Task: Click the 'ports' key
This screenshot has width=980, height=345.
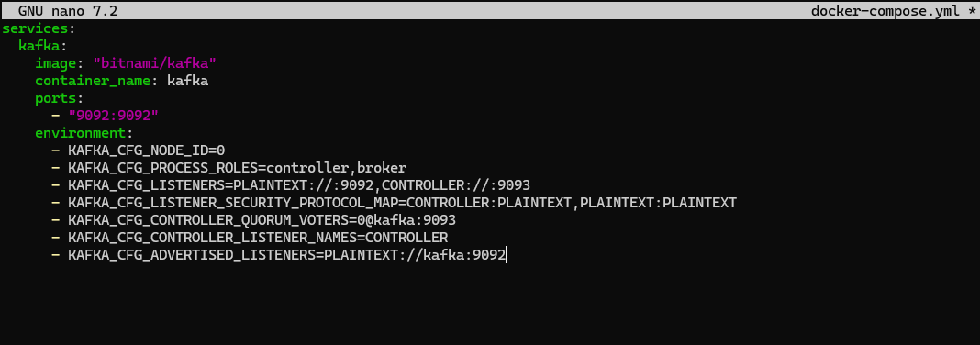Action: coord(56,99)
